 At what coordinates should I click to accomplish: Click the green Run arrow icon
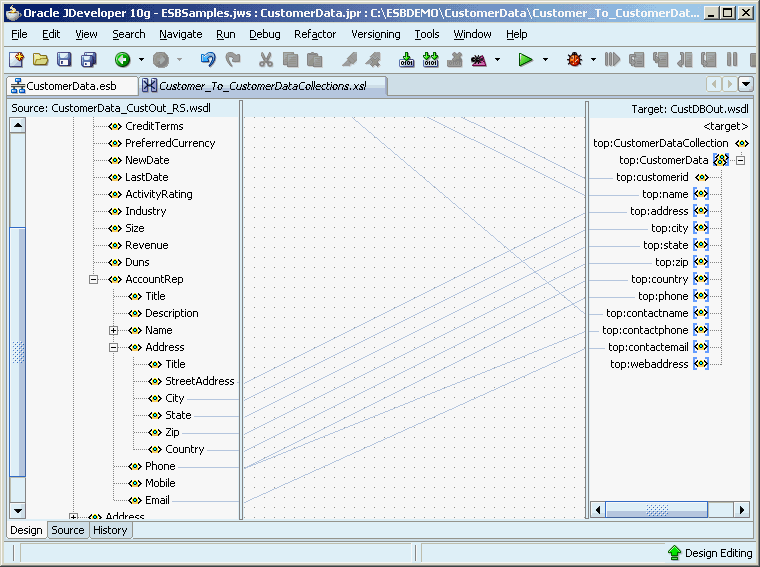[x=525, y=60]
